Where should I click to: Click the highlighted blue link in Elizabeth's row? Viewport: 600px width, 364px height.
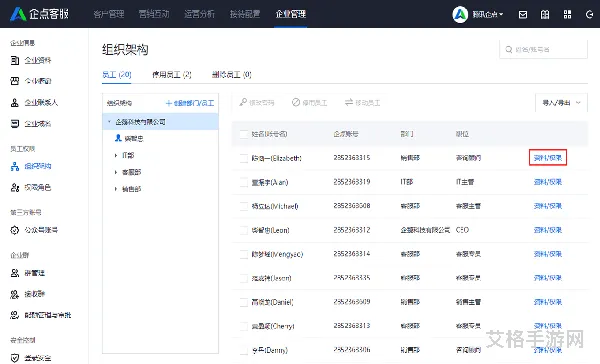pos(548,158)
